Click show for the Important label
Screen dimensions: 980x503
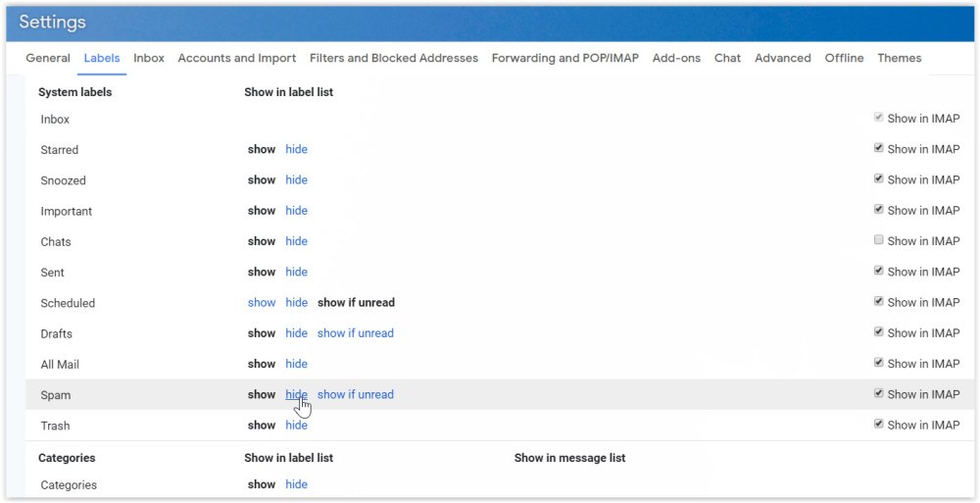coord(262,211)
